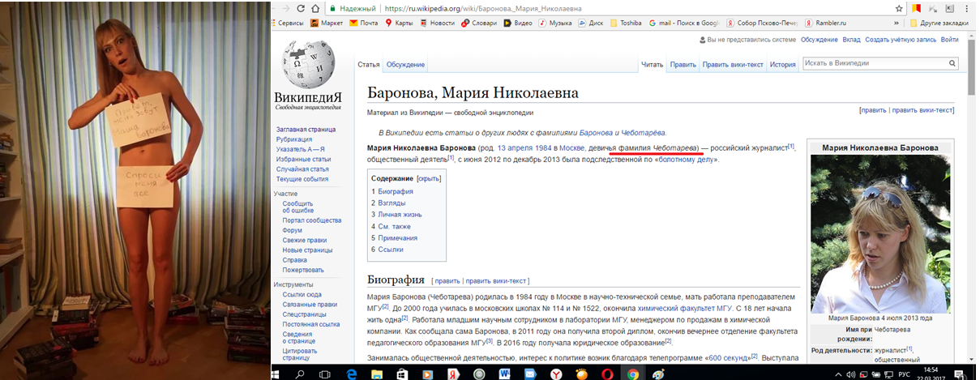Jump to Личная жизнь in the contents
The image size is (980, 380).
pos(400,215)
